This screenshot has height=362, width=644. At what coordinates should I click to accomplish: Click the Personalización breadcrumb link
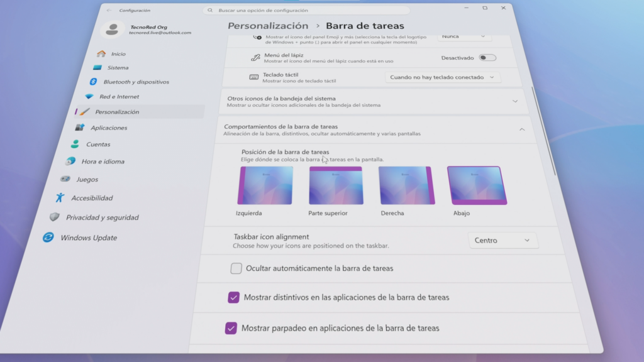[268, 25]
